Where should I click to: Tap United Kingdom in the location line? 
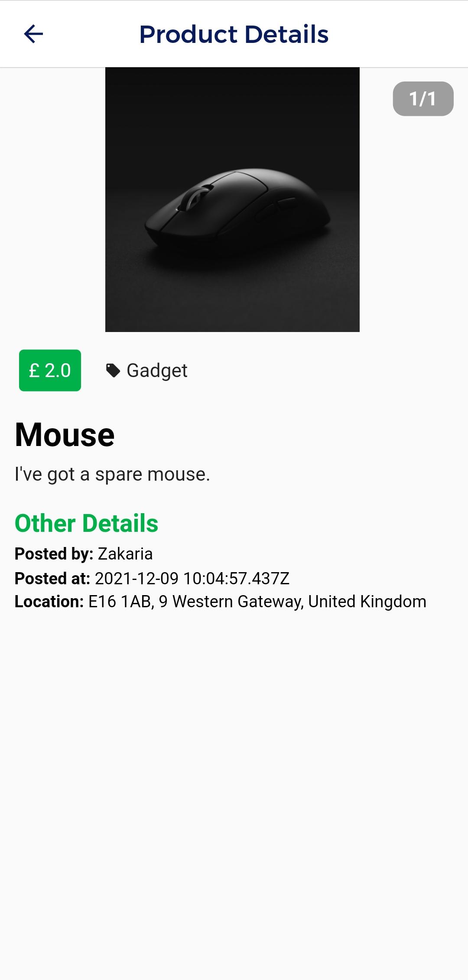coord(367,602)
